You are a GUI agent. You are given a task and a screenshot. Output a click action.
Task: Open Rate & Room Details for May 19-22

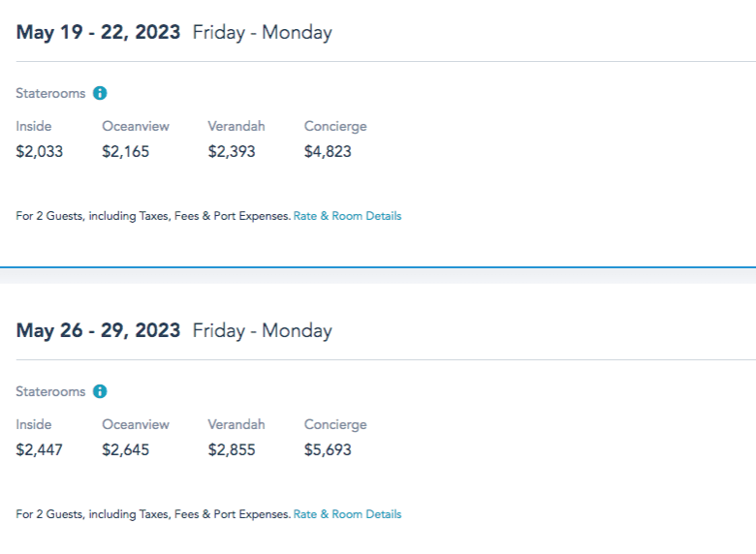tap(347, 216)
